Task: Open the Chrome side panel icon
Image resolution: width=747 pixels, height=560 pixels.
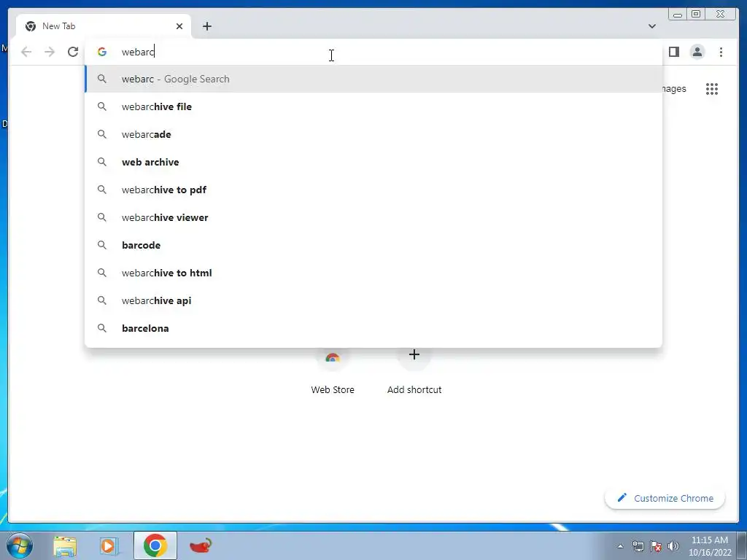Action: click(x=673, y=52)
